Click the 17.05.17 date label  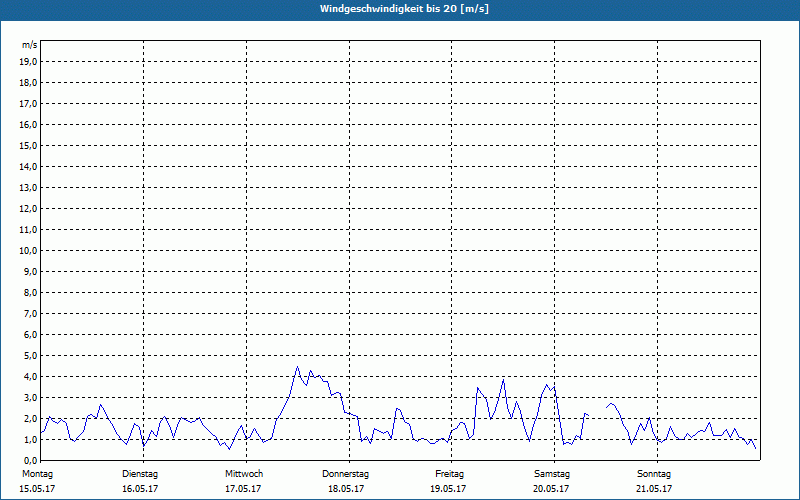244,489
